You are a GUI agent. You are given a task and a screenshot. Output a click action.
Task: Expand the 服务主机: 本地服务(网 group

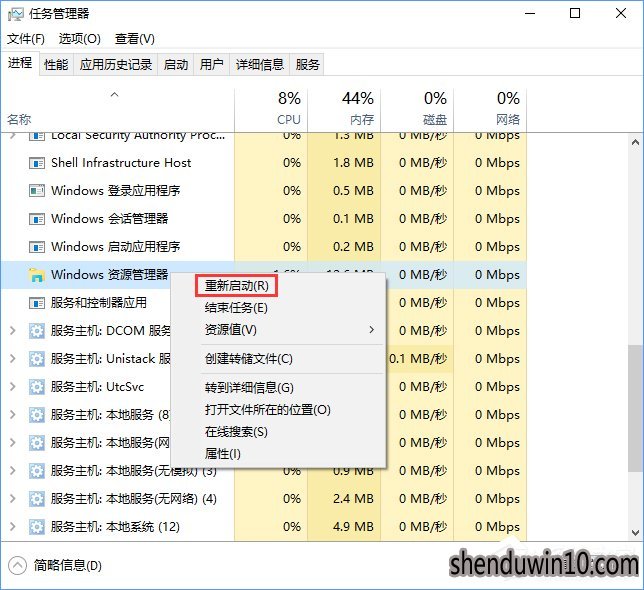point(13,443)
